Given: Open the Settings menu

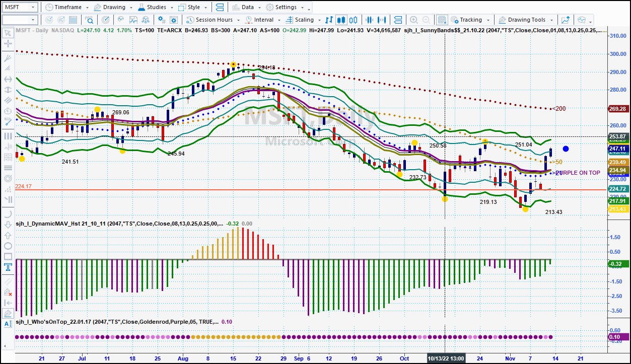Looking at the screenshot, I should 286,8.
